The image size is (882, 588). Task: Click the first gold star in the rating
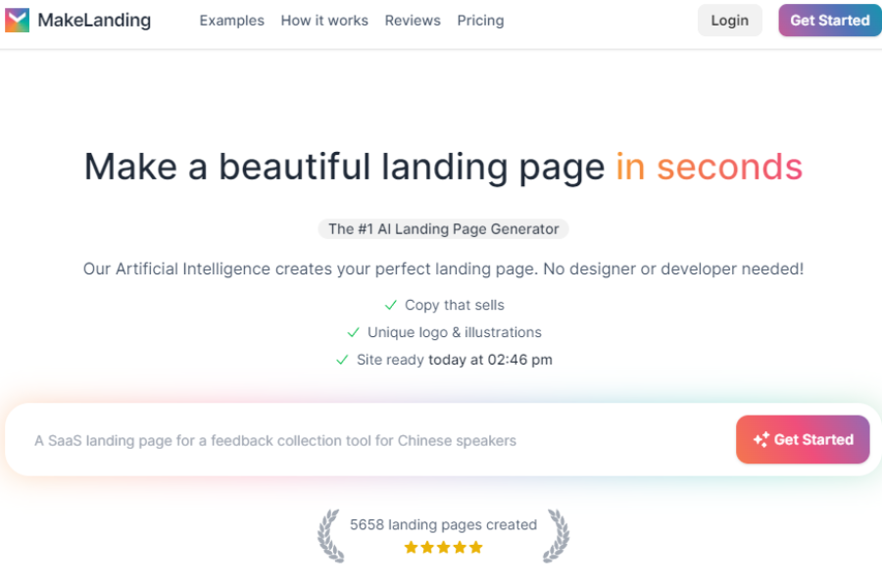click(411, 547)
